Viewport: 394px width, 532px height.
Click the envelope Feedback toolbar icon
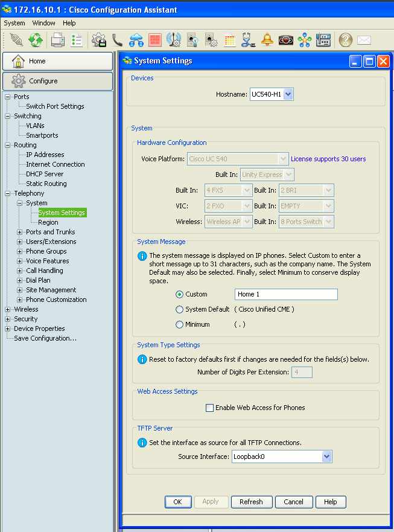click(x=364, y=40)
